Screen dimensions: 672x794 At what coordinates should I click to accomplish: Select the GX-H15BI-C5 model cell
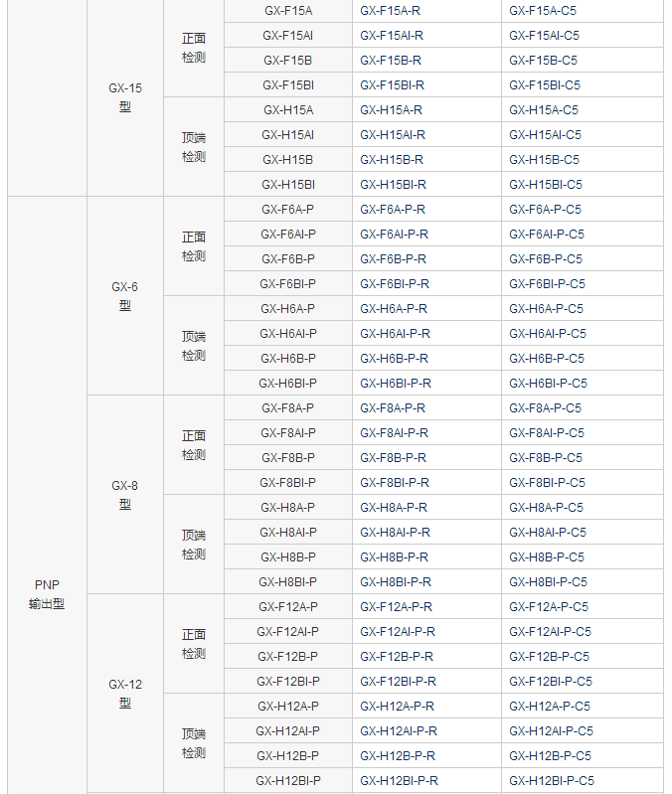546,185
